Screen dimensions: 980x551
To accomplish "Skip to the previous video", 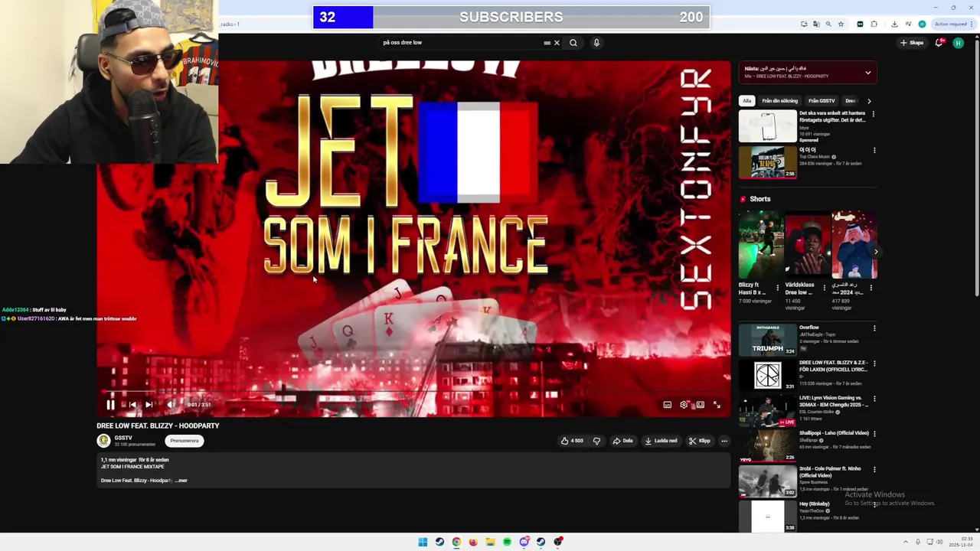I will coord(132,405).
